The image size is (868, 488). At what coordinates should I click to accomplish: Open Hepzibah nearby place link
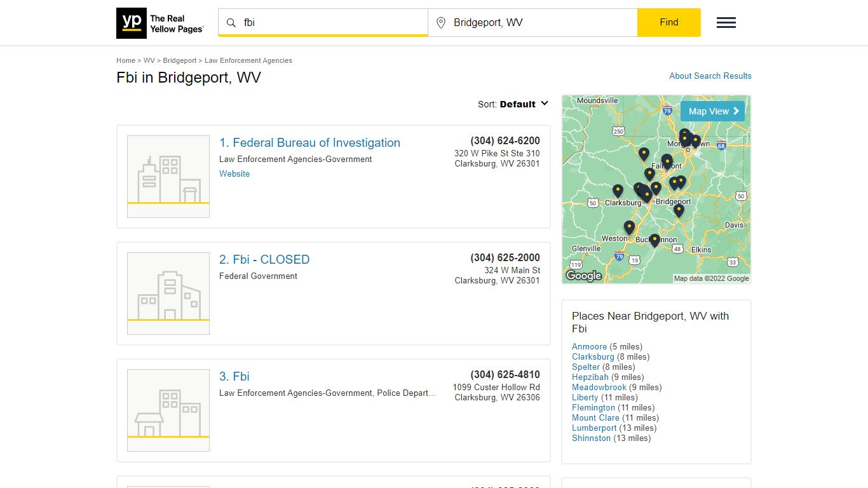click(590, 377)
